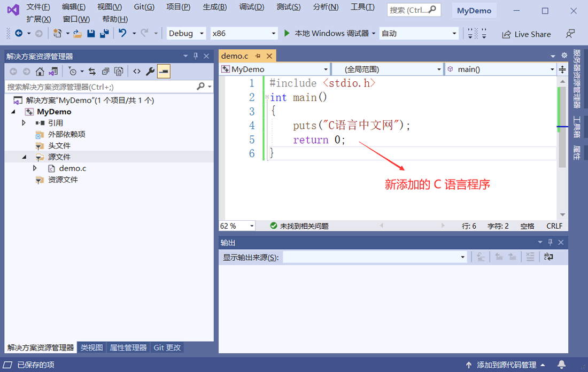This screenshot has width=588, height=372.
Task: Toggle word wrap icon in Output panel
Action: click(x=548, y=257)
